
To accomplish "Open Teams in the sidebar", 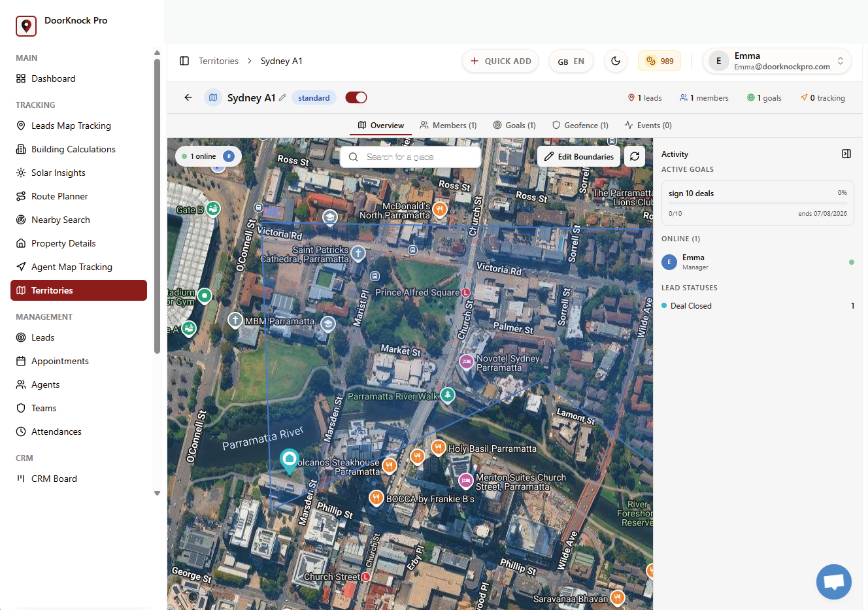I will point(78,408).
